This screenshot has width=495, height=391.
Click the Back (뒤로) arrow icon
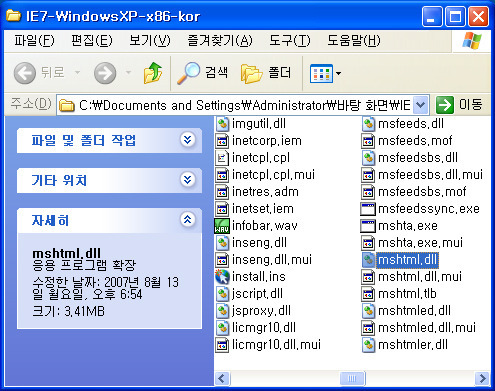[x=25, y=73]
